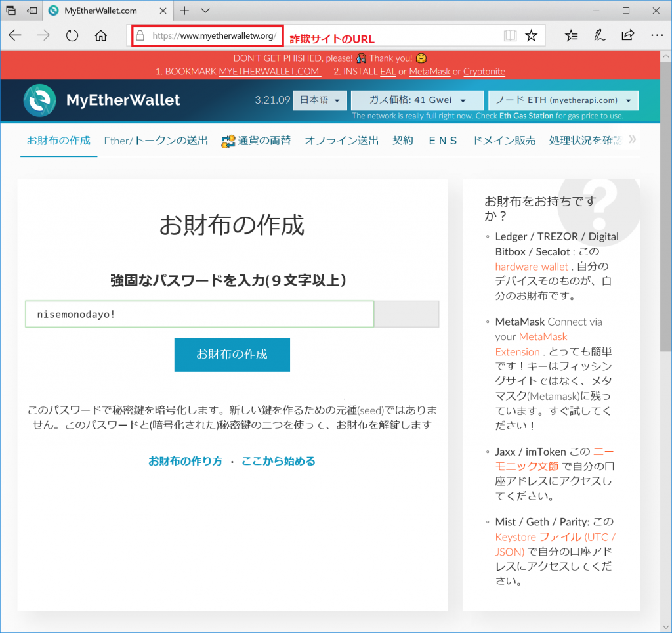Image resolution: width=672 pixels, height=633 pixels.
Task: Open the 日本語 language dropdown
Action: (x=320, y=100)
